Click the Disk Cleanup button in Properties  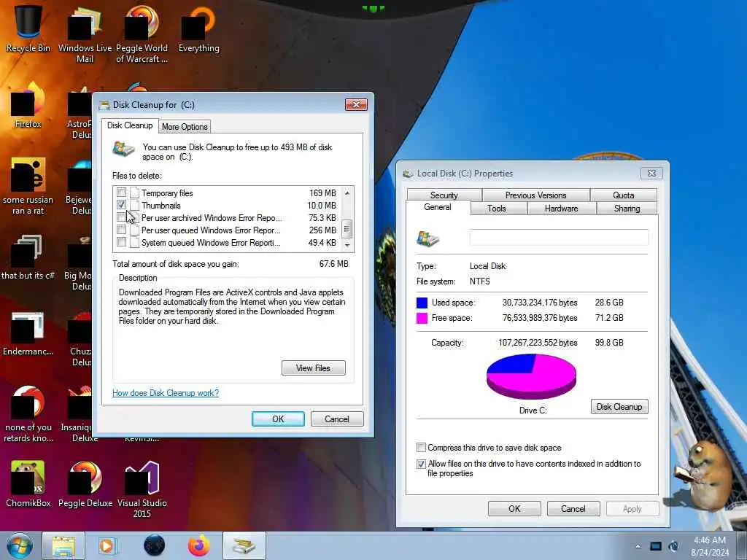pyautogui.click(x=619, y=407)
